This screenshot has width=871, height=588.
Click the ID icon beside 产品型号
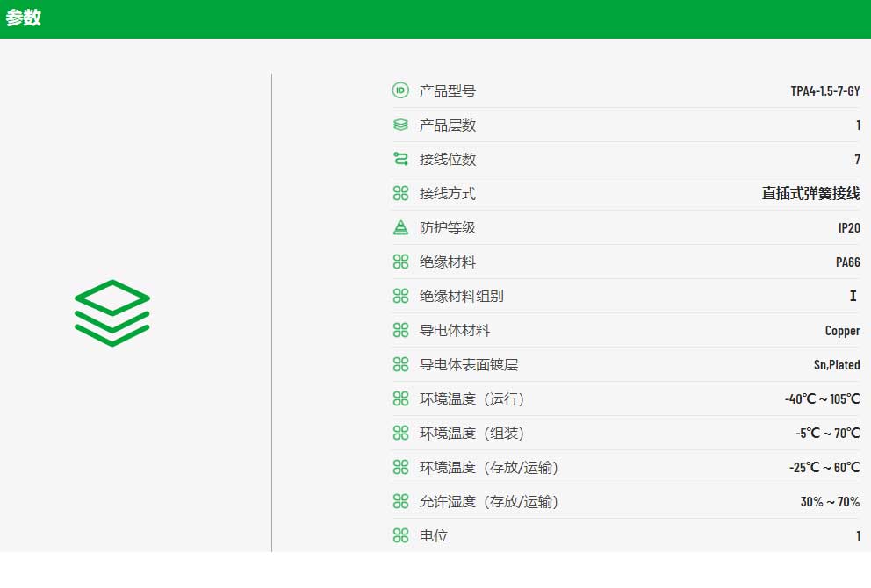[400, 90]
